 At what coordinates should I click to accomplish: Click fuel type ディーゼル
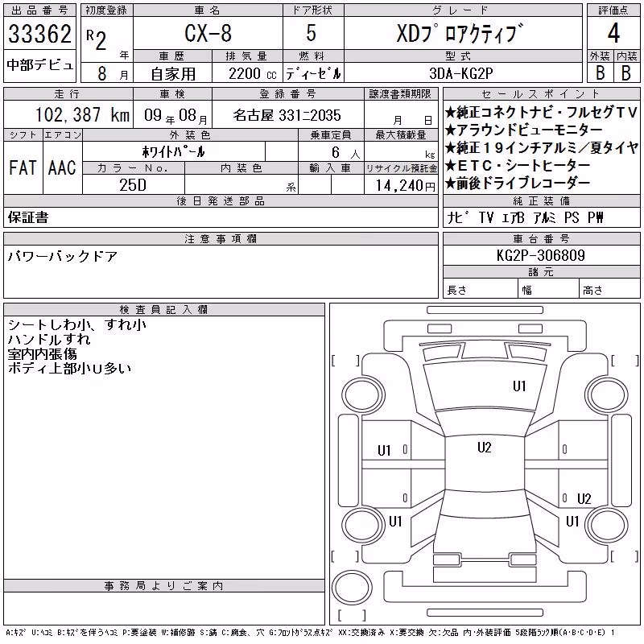tap(313, 73)
